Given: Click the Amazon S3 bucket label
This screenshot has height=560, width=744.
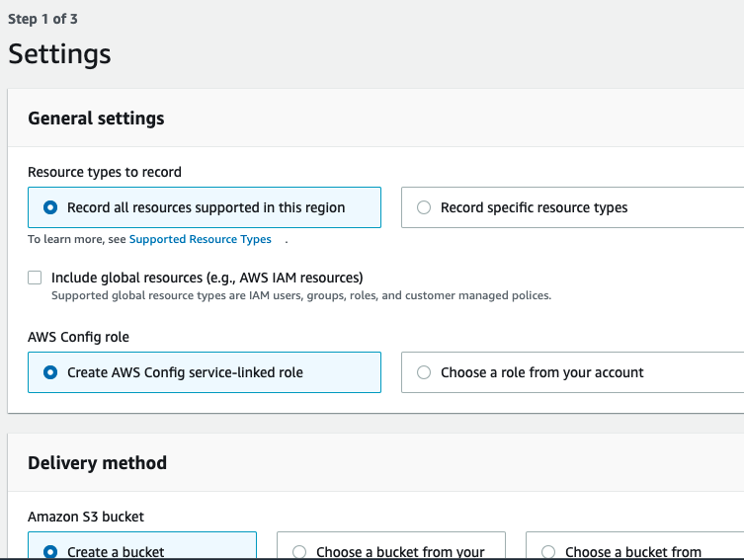Looking at the screenshot, I should 86,517.
